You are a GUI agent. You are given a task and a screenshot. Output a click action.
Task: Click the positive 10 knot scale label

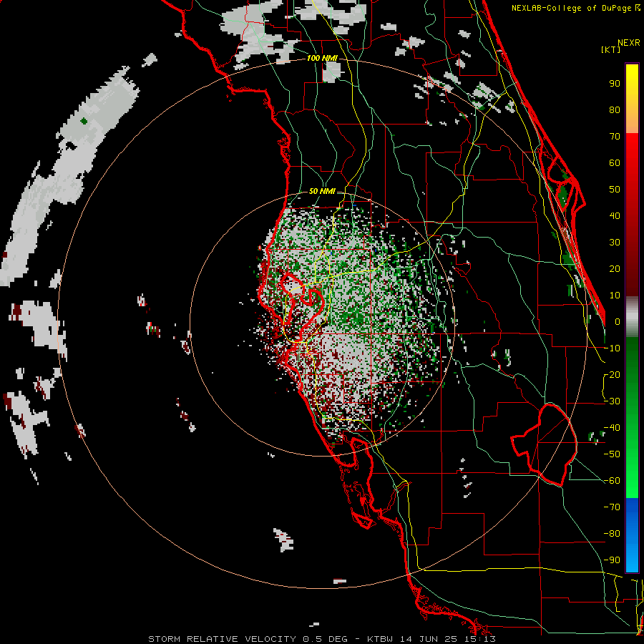(x=615, y=296)
